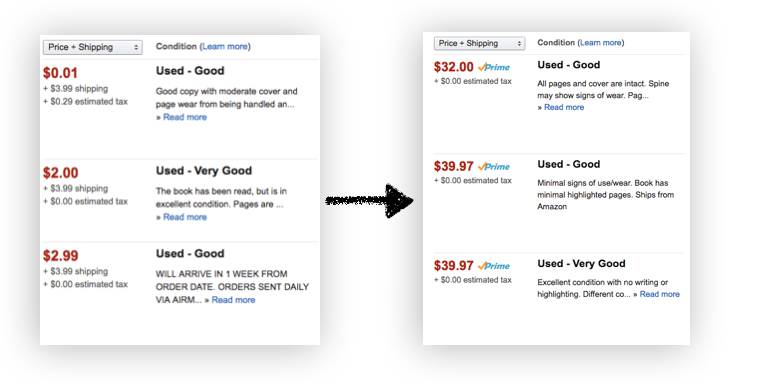759x389 pixels.
Task: Click Prime badge beside last $39.97 price
Action: (x=494, y=266)
